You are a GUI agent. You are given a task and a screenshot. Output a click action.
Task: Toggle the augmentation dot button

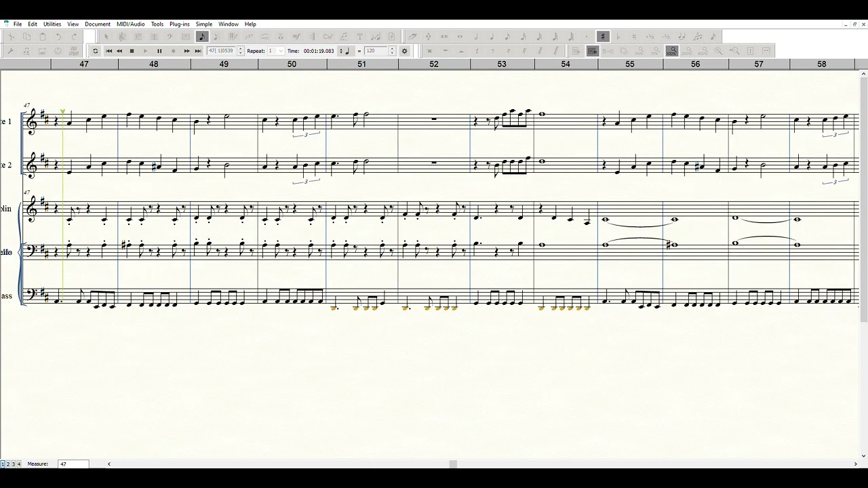coord(587,37)
